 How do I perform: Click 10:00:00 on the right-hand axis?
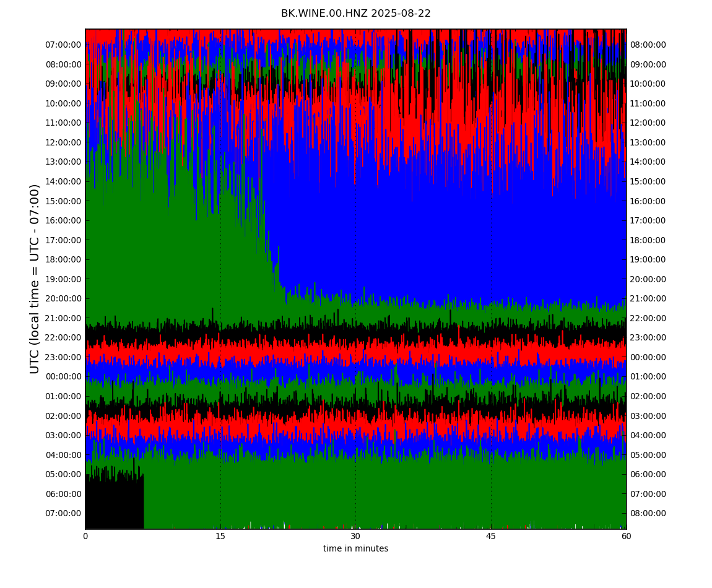pyautogui.click(x=648, y=84)
